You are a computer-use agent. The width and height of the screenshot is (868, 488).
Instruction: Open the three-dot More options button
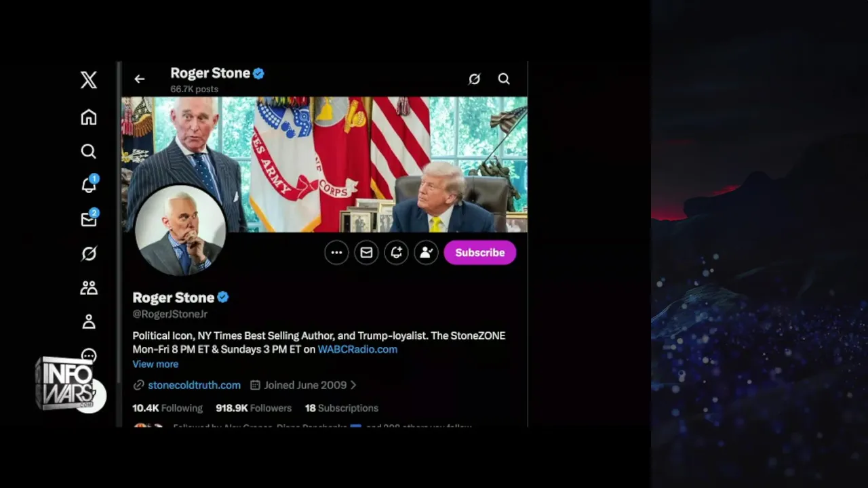(336, 253)
